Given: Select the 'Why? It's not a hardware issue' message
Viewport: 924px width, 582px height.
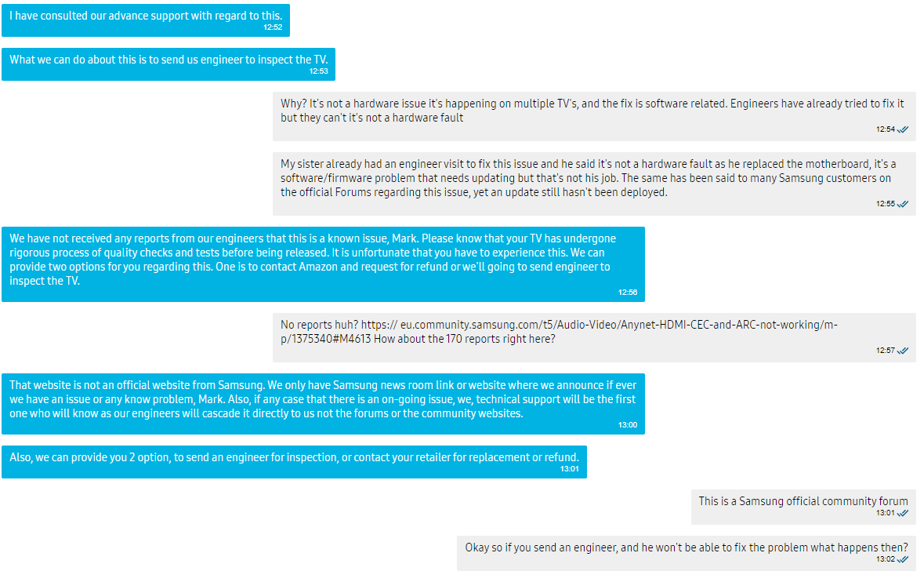Looking at the screenshot, I should click(x=592, y=111).
